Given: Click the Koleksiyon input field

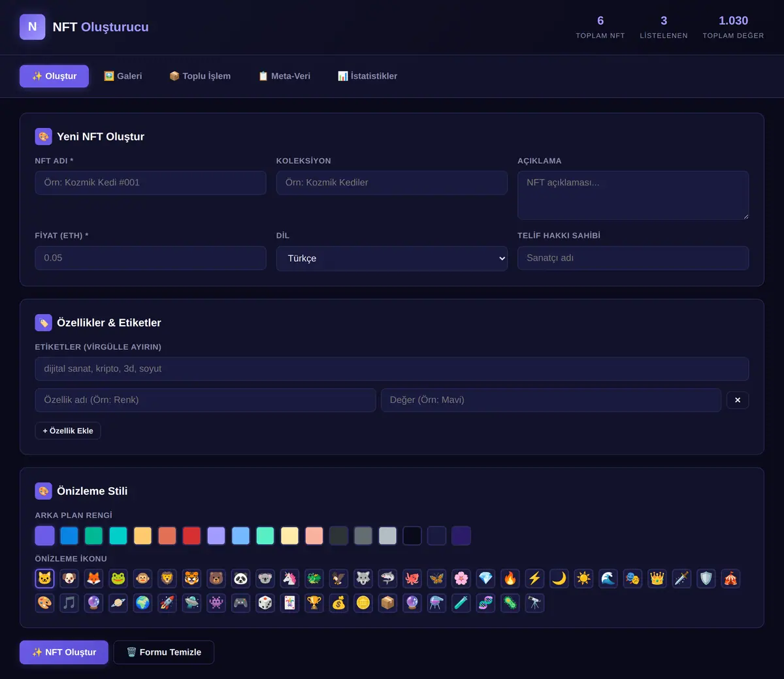Looking at the screenshot, I should (x=392, y=183).
